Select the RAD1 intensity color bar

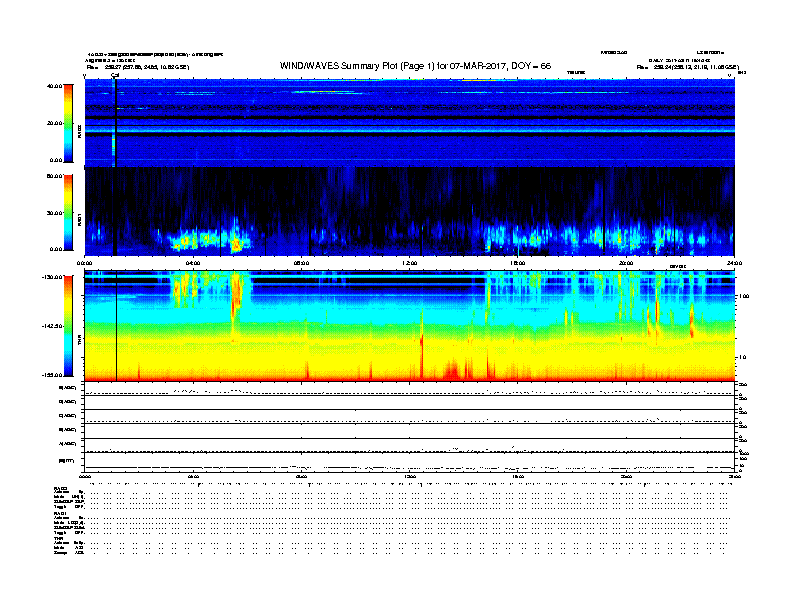tap(68, 213)
